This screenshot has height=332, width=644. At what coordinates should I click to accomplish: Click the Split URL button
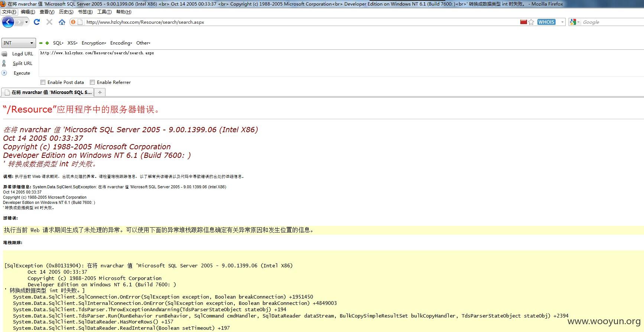pos(23,64)
